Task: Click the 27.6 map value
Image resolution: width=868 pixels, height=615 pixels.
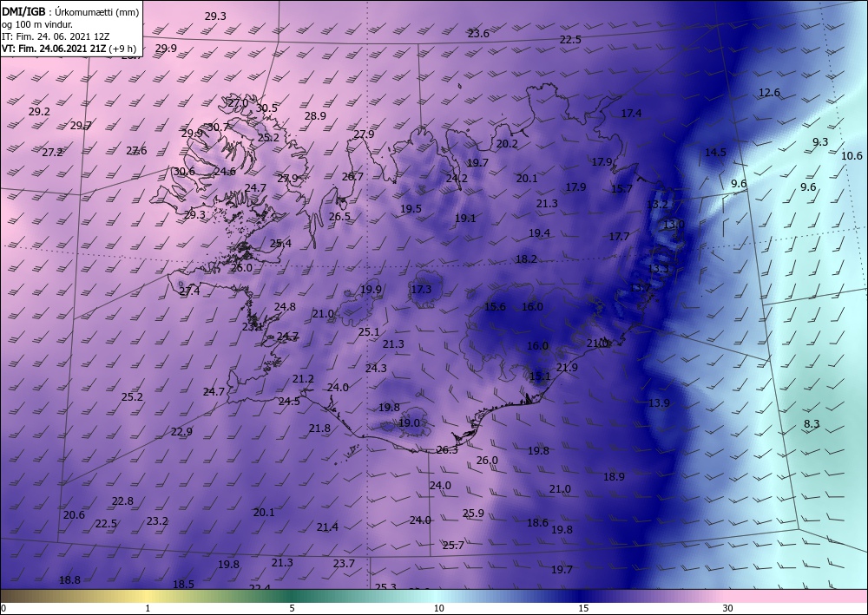Action: click(136, 150)
